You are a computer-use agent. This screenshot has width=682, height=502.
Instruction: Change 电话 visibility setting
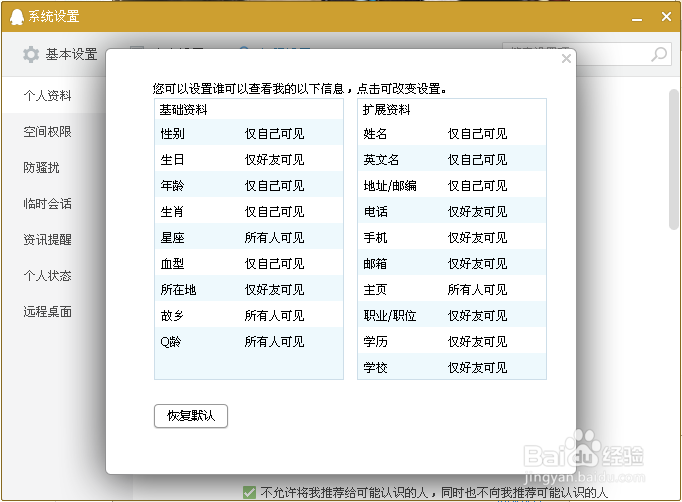(478, 212)
